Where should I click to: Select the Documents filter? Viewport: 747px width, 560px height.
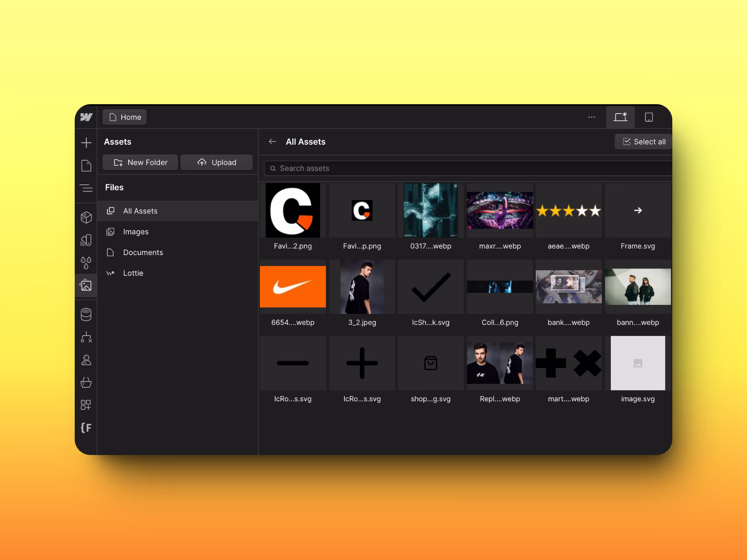point(178,252)
